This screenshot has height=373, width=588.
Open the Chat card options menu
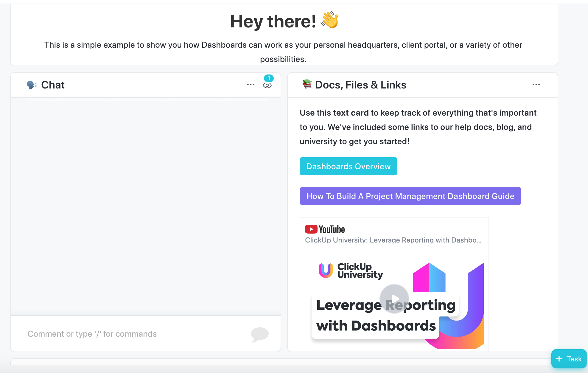(251, 85)
